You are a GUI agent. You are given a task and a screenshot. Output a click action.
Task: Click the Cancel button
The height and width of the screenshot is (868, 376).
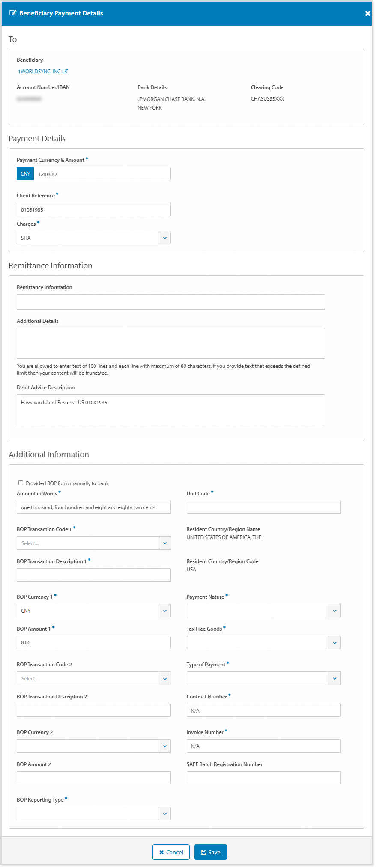coord(171,852)
